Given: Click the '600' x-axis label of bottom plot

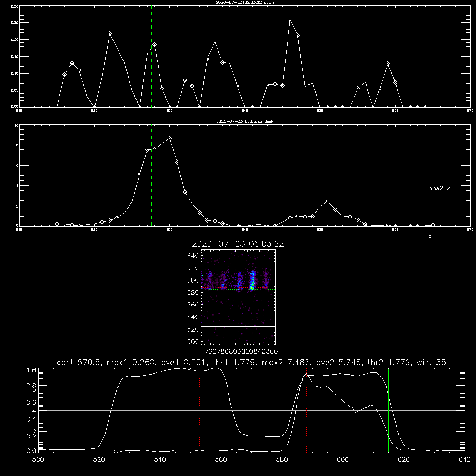Looking at the screenshot, I should coord(343,460).
